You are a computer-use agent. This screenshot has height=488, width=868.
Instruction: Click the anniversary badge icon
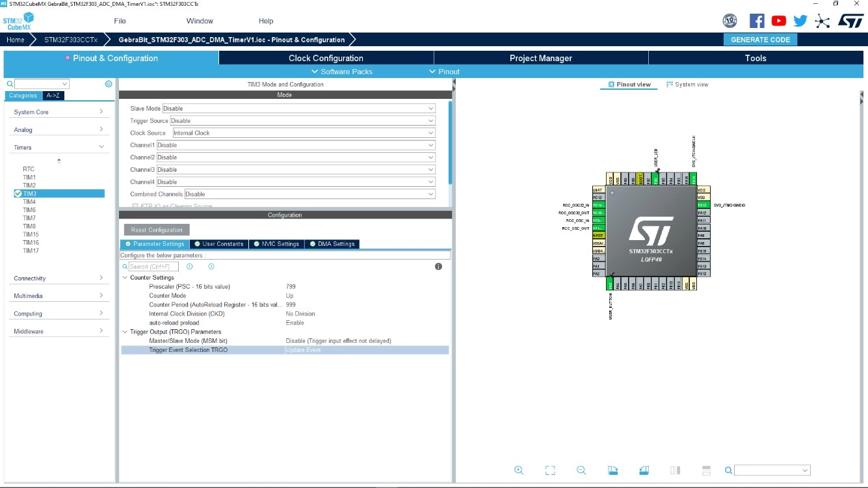730,21
